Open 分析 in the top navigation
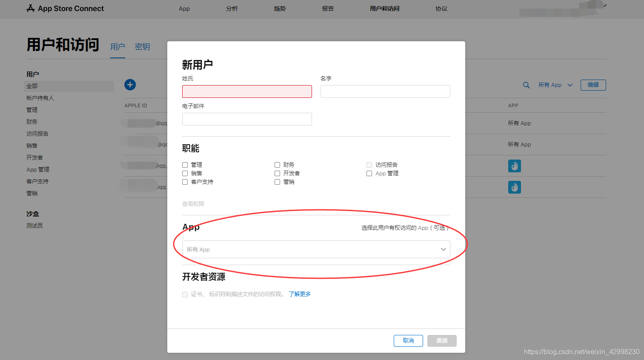 (232, 9)
